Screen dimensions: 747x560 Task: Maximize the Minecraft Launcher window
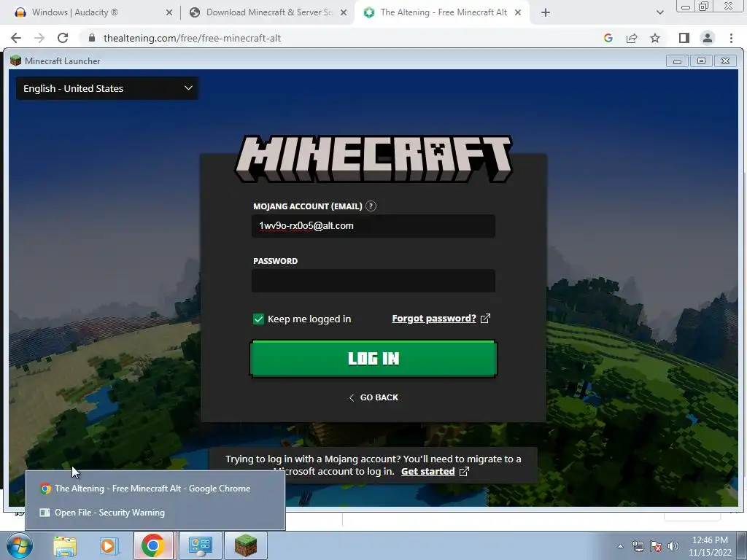(701, 61)
